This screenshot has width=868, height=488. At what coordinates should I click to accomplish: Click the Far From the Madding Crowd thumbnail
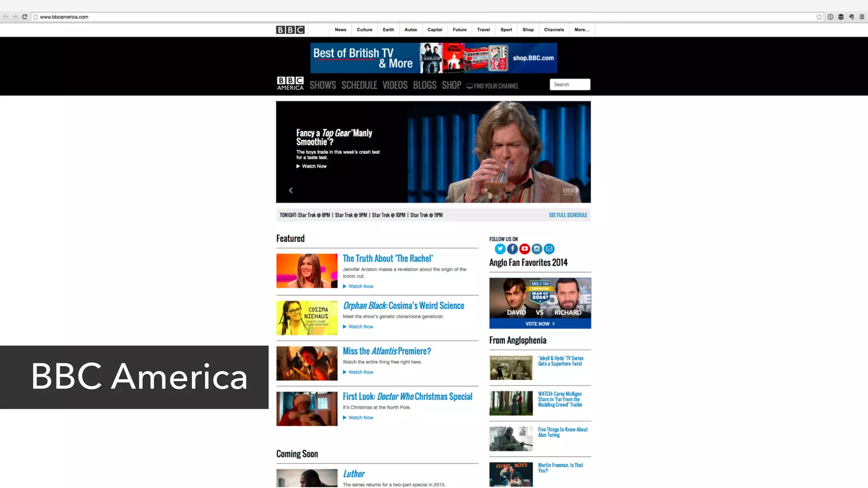coord(511,403)
